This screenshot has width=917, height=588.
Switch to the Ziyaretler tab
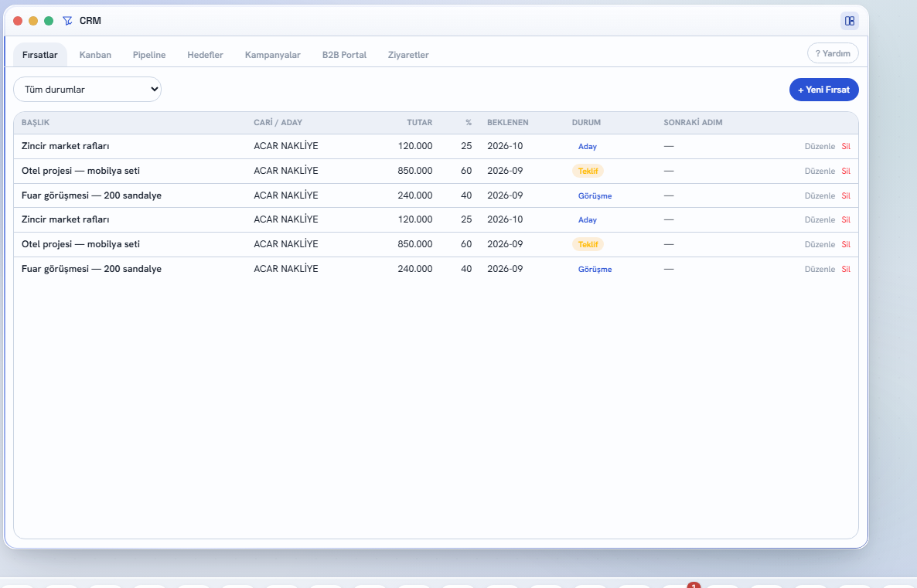(x=408, y=55)
